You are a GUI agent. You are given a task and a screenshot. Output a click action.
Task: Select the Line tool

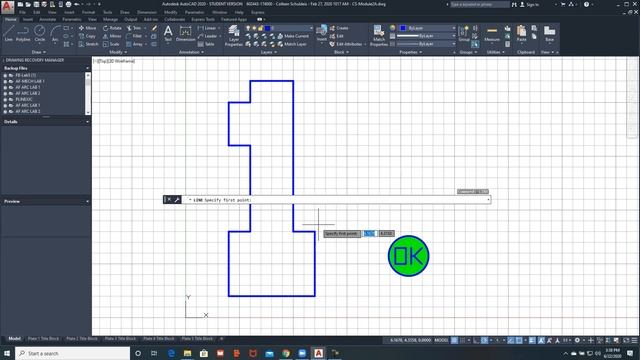pyautogui.click(x=9, y=33)
